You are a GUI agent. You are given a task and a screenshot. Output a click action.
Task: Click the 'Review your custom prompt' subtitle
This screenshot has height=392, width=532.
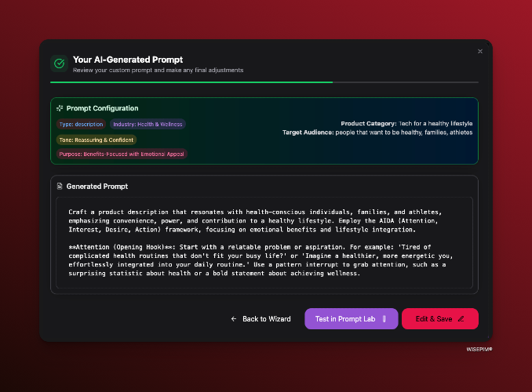coord(158,71)
